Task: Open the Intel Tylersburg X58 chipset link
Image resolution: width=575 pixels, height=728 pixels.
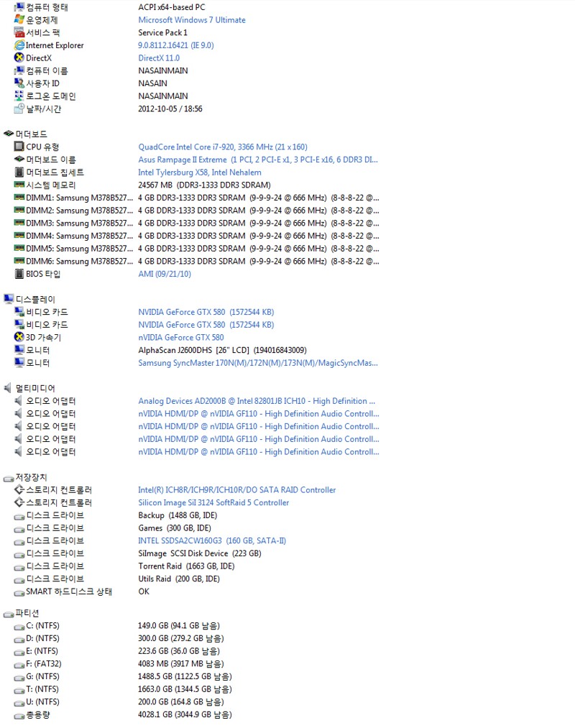Action: click(x=200, y=172)
